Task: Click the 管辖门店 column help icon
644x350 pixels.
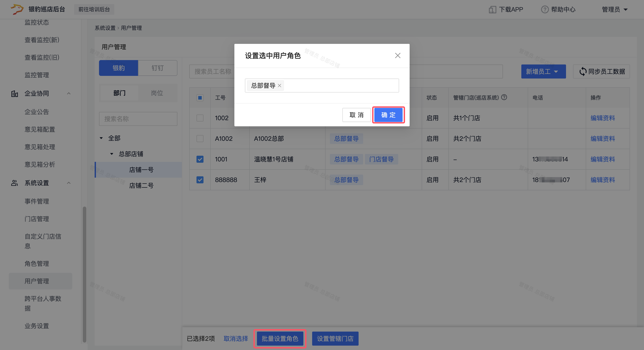Action: click(504, 97)
